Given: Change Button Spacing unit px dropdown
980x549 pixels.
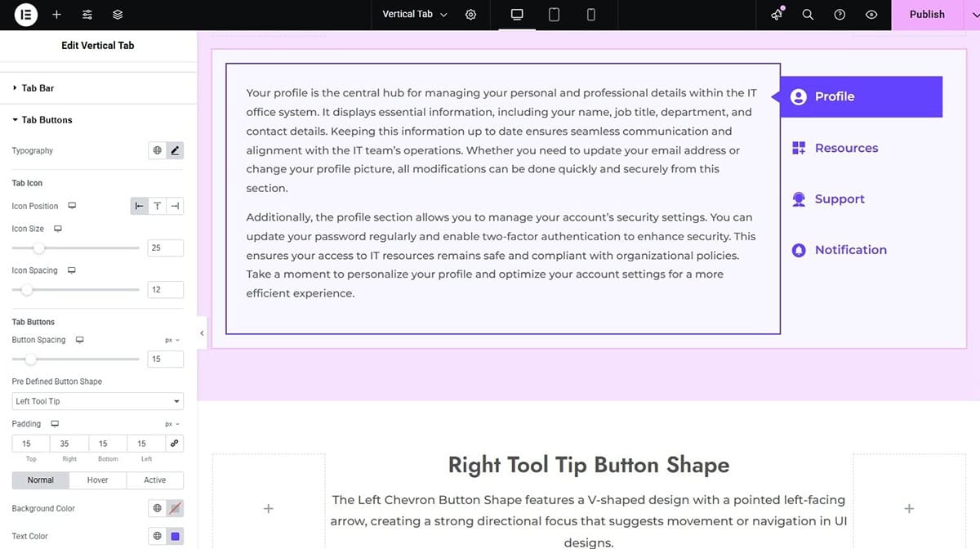Looking at the screenshot, I should click(x=171, y=340).
